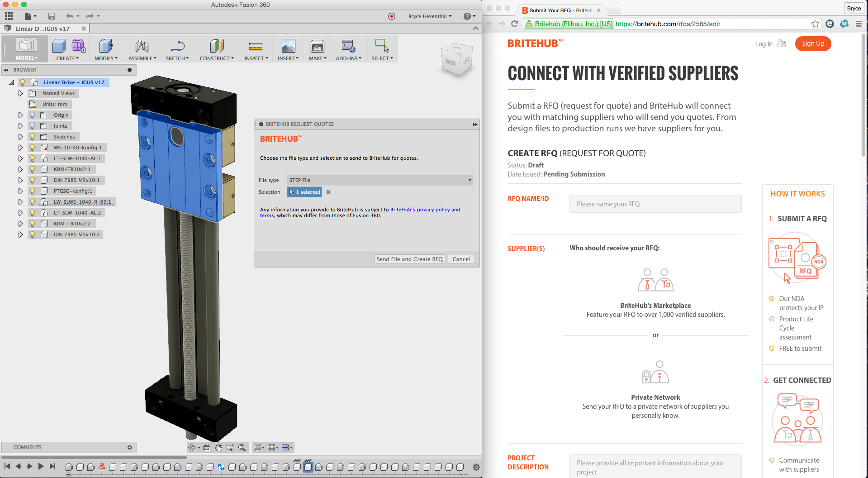The image size is (868, 478).
Task: Toggle visibility of LW-SLWE-1040-R-69:1 component
Action: [x=32, y=202]
